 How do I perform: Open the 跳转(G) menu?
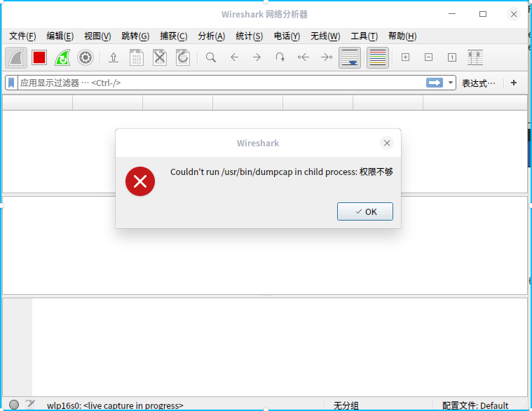click(135, 36)
